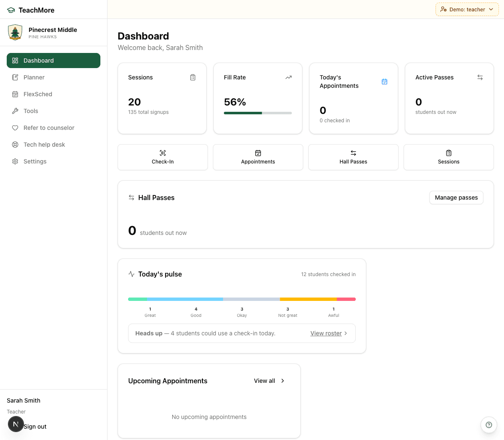This screenshot has height=440, width=504.
Task: Click the clipboard icon on Sessions card
Action: (193, 77)
